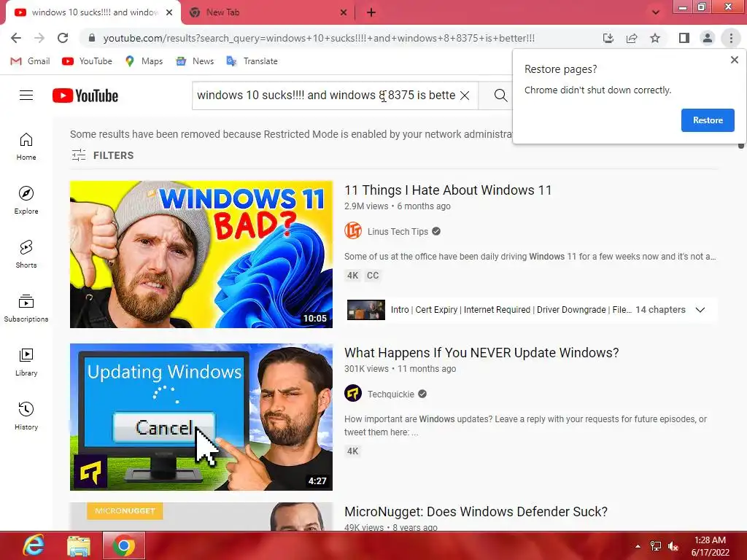The width and height of the screenshot is (747, 560).
Task: Click the YouTube search magnifier button
Action: click(x=500, y=96)
